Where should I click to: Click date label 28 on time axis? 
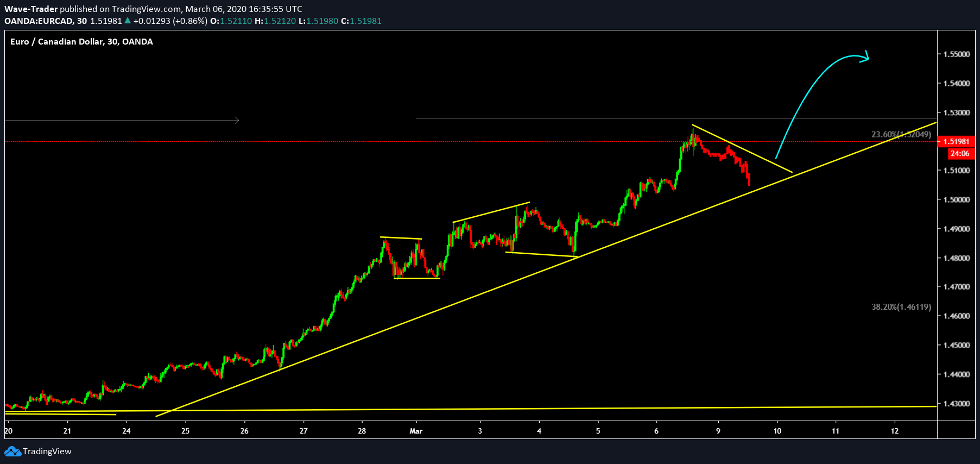[362, 431]
